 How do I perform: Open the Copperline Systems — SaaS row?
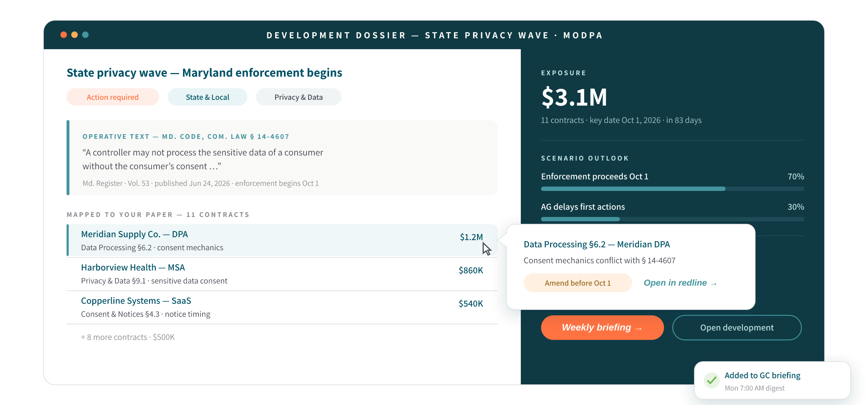pos(282,307)
